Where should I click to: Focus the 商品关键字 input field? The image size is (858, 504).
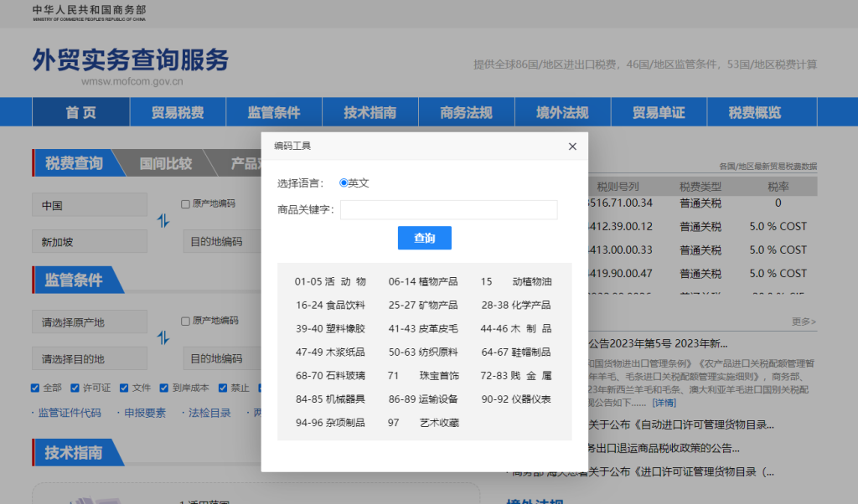click(x=449, y=209)
